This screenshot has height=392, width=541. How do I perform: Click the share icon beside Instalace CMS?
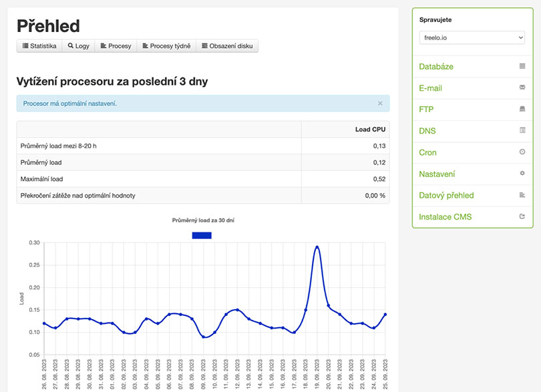click(522, 216)
